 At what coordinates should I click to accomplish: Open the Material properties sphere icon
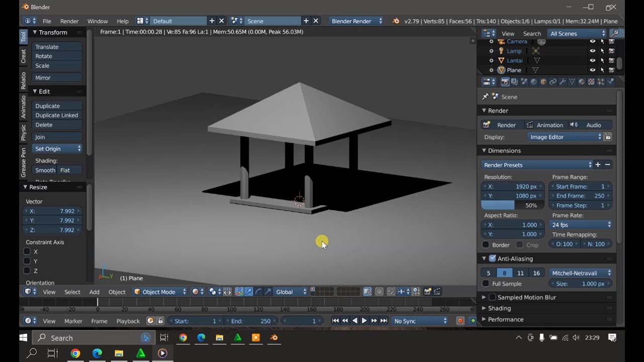[x=582, y=81]
